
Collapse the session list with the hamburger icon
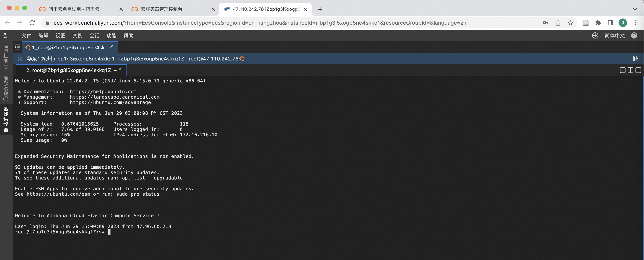pyautogui.click(x=17, y=47)
